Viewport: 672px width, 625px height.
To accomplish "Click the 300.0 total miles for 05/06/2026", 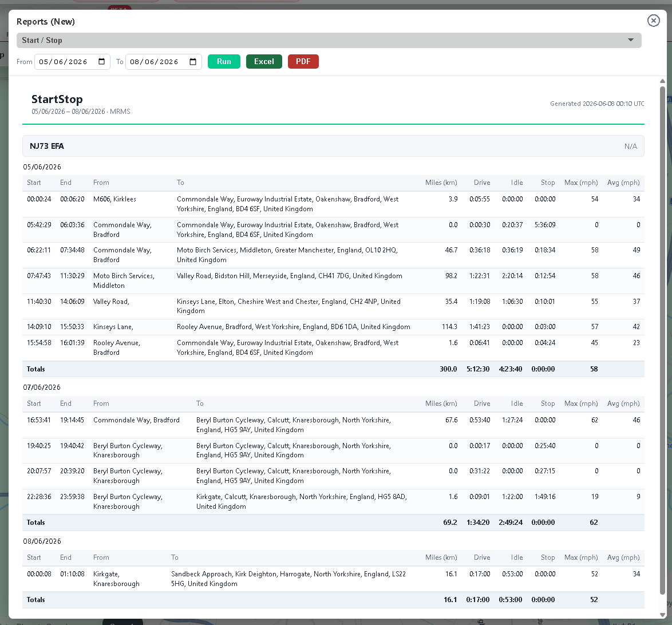I will point(448,369).
